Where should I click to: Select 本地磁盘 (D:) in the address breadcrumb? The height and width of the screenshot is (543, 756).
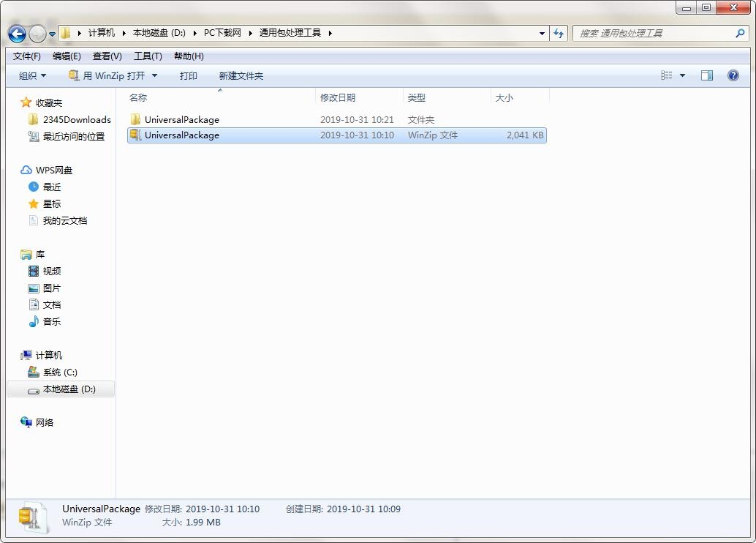point(159,33)
